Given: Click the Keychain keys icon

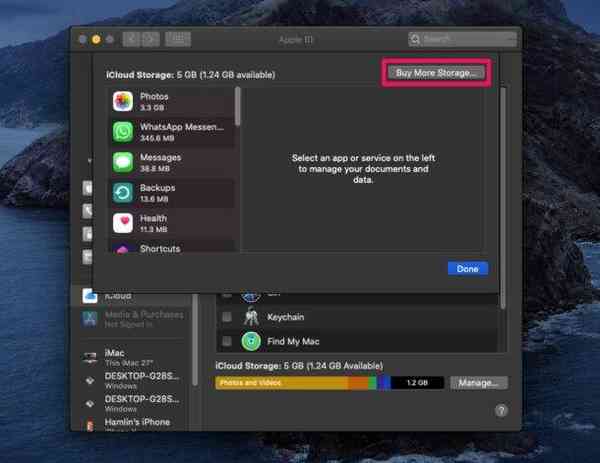Looking at the screenshot, I should coord(251,316).
